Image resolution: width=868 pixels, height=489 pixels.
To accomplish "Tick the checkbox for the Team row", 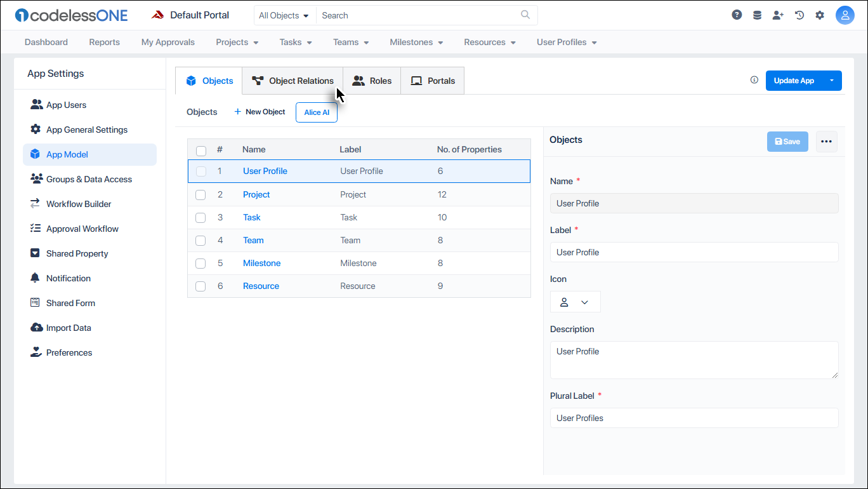I will (201, 241).
